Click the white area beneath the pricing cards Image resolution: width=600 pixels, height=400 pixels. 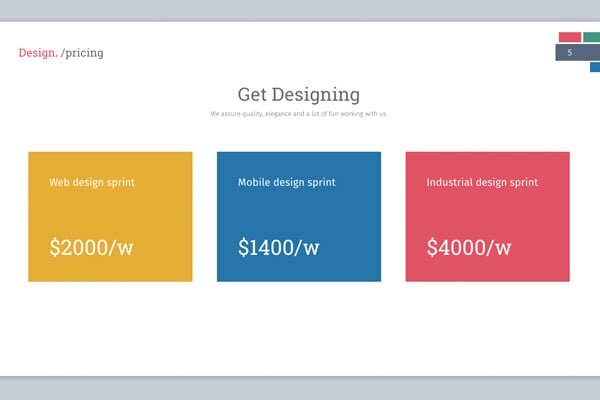click(300, 330)
